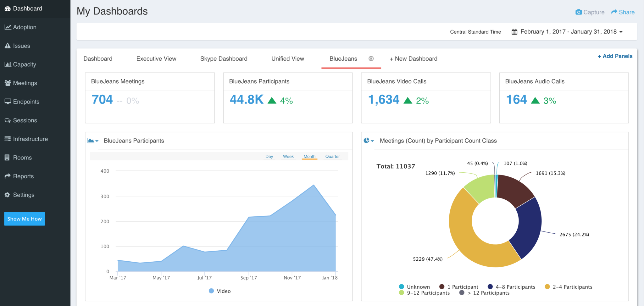Screen dimensions: 644x306
Task: Click the Infrastructure server icon
Action: 8,139
